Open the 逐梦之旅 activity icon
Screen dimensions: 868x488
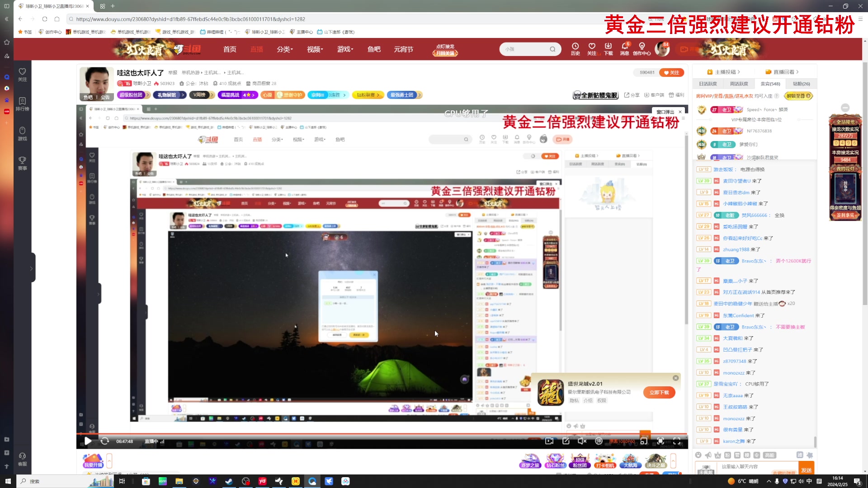point(529,460)
